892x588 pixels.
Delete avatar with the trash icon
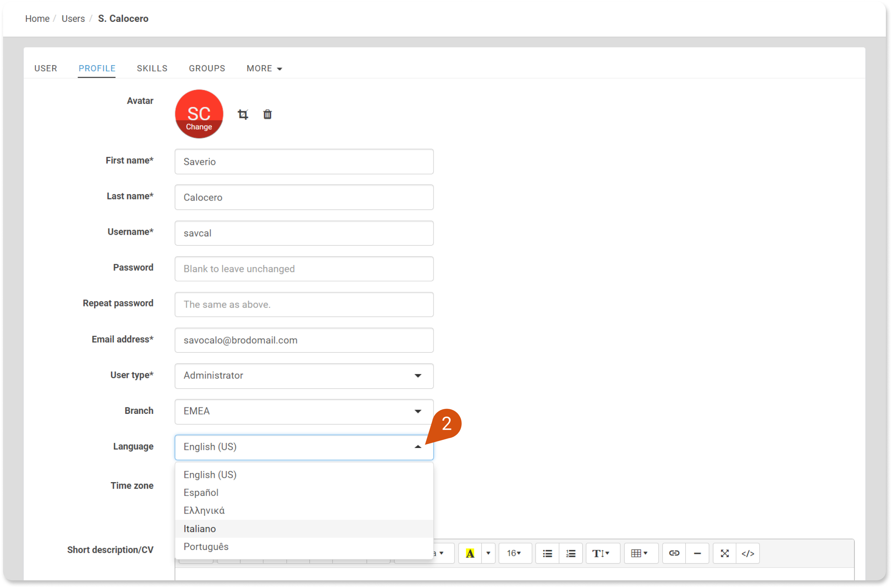coord(268,114)
